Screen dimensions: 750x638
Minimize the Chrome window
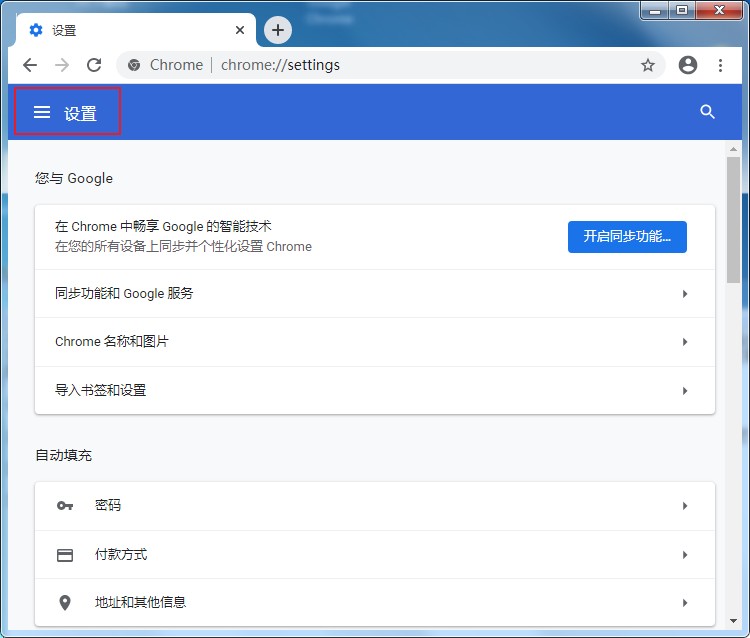(x=655, y=11)
